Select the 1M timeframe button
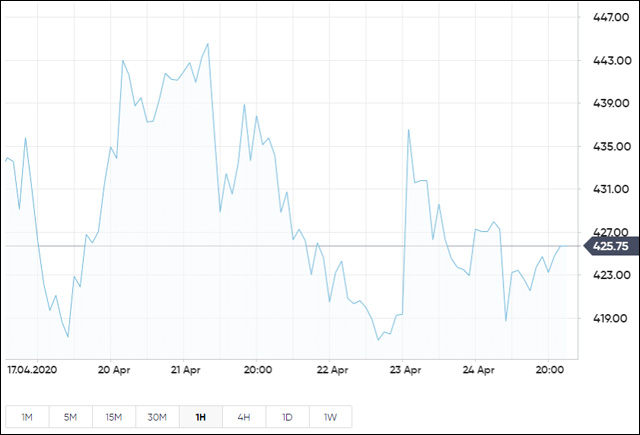The width and height of the screenshot is (640, 435). [x=26, y=416]
